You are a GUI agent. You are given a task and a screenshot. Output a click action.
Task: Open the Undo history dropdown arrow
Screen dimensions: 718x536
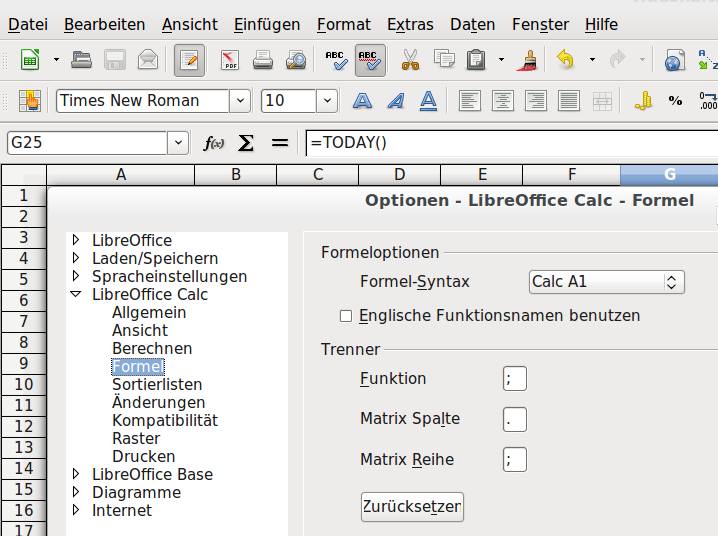click(x=592, y=60)
